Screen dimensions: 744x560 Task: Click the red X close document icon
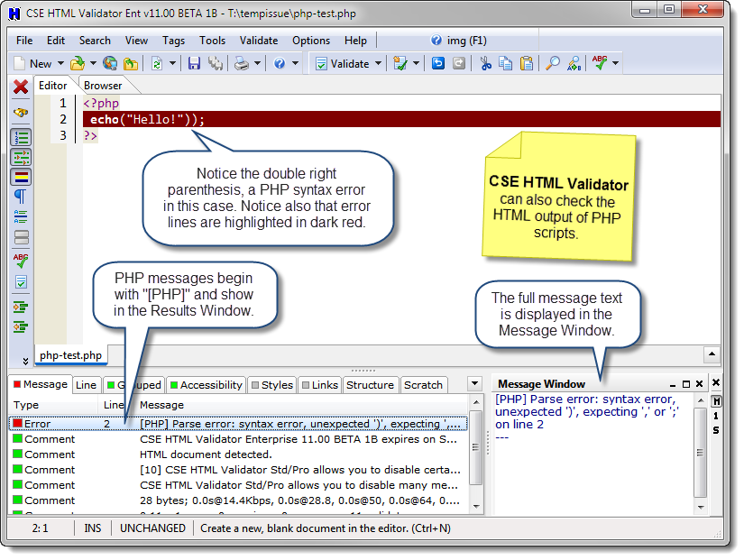pos(21,87)
